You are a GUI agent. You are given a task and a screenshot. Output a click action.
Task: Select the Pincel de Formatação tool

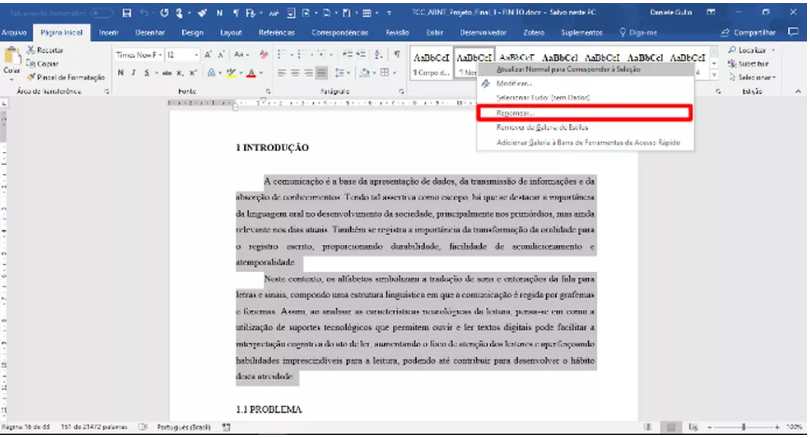coord(64,76)
